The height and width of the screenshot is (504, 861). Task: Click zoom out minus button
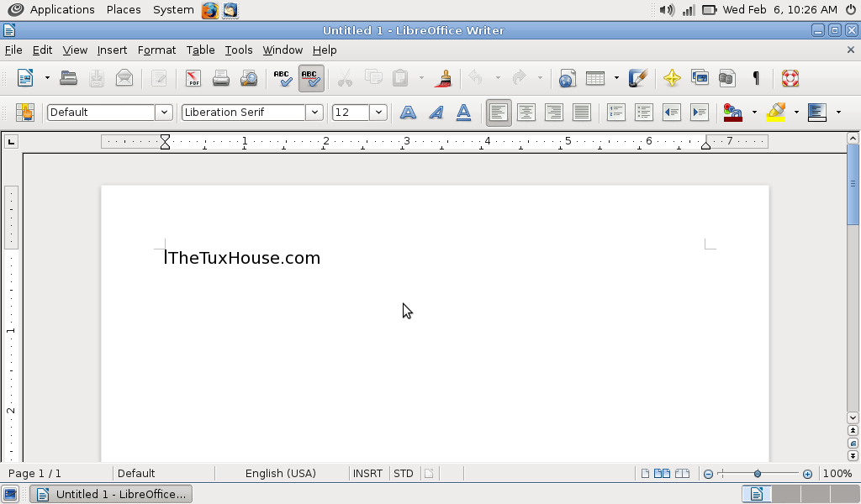(708, 474)
